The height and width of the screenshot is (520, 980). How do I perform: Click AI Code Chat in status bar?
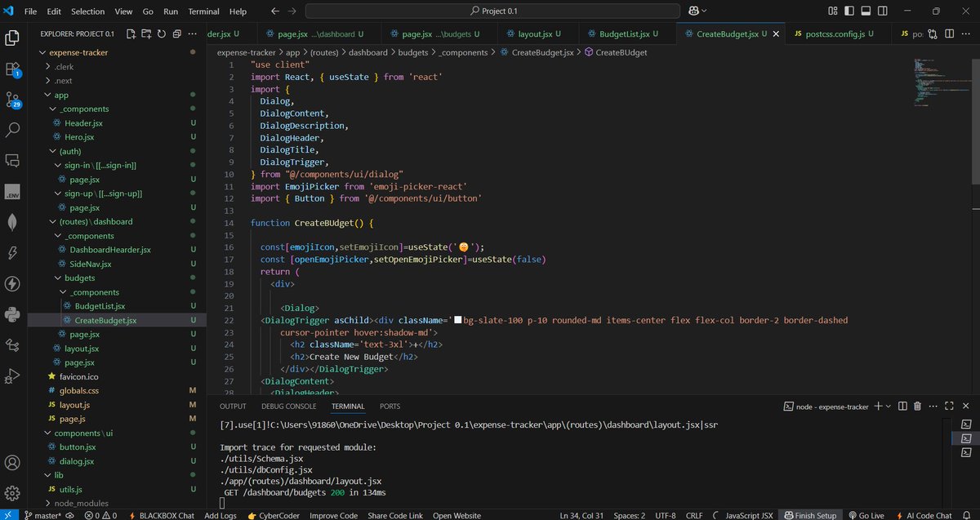tap(926, 515)
